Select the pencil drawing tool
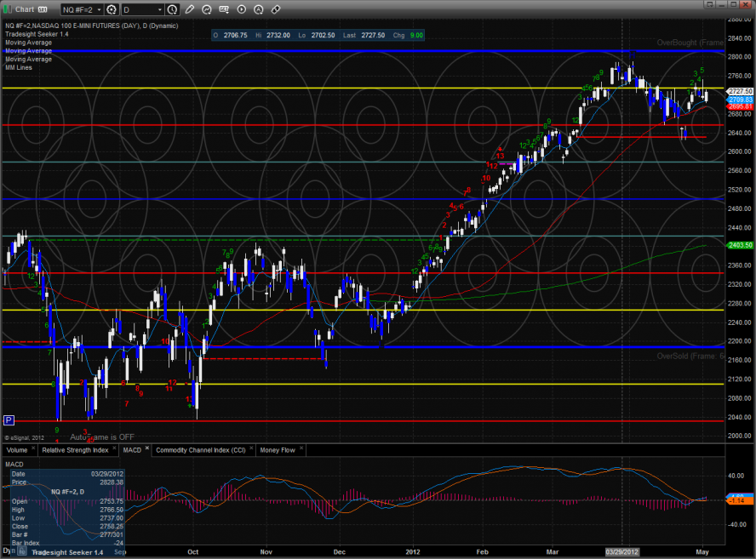 190,9
